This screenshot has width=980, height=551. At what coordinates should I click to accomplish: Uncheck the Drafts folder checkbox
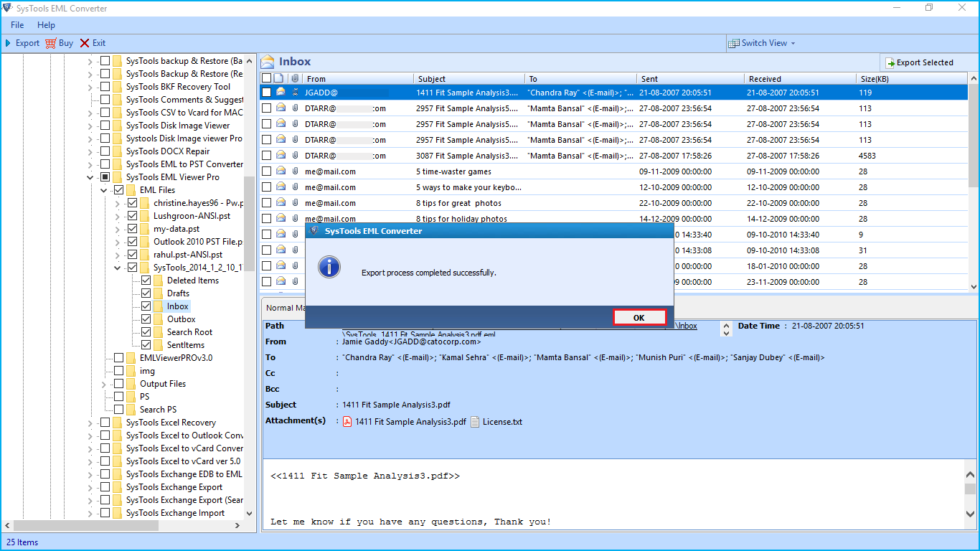point(146,293)
